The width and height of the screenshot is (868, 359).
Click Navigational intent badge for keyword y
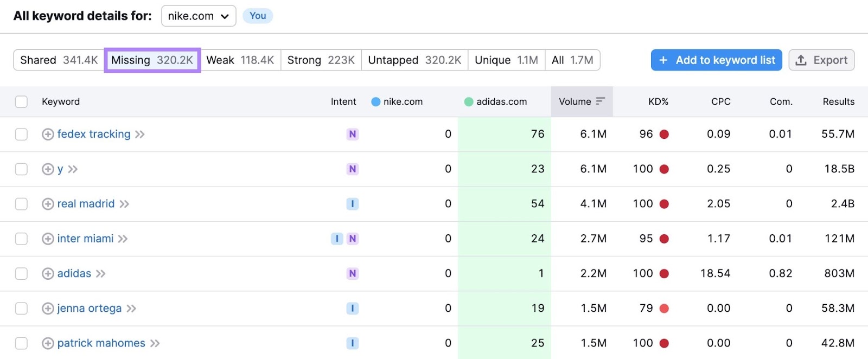pos(353,169)
